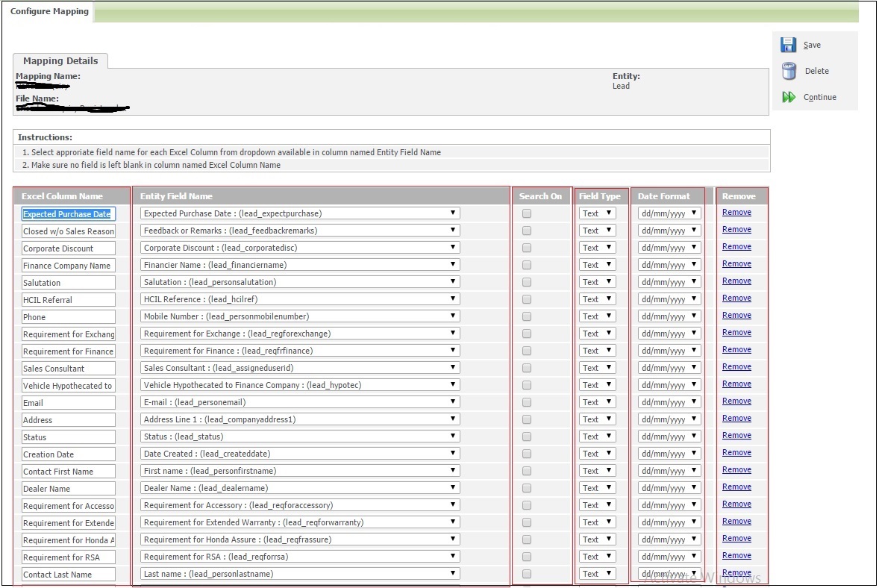
Task: Open Address Line 1 entity field dropdown
Action: pyautogui.click(x=300, y=419)
